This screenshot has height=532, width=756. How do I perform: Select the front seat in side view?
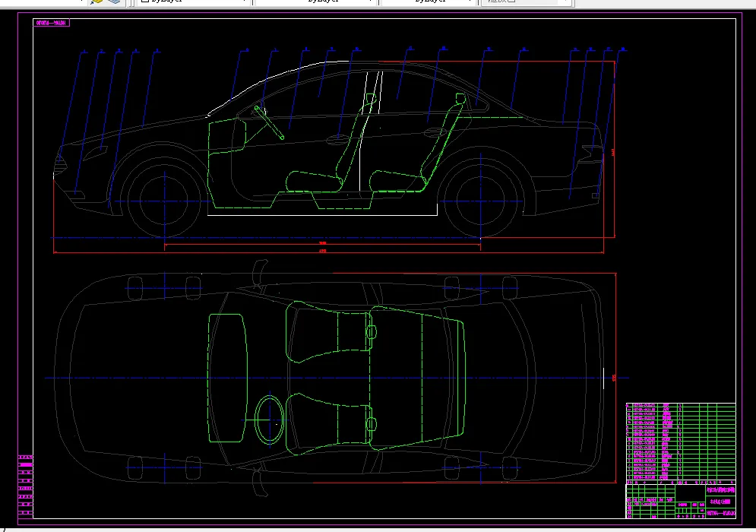[x=331, y=144]
